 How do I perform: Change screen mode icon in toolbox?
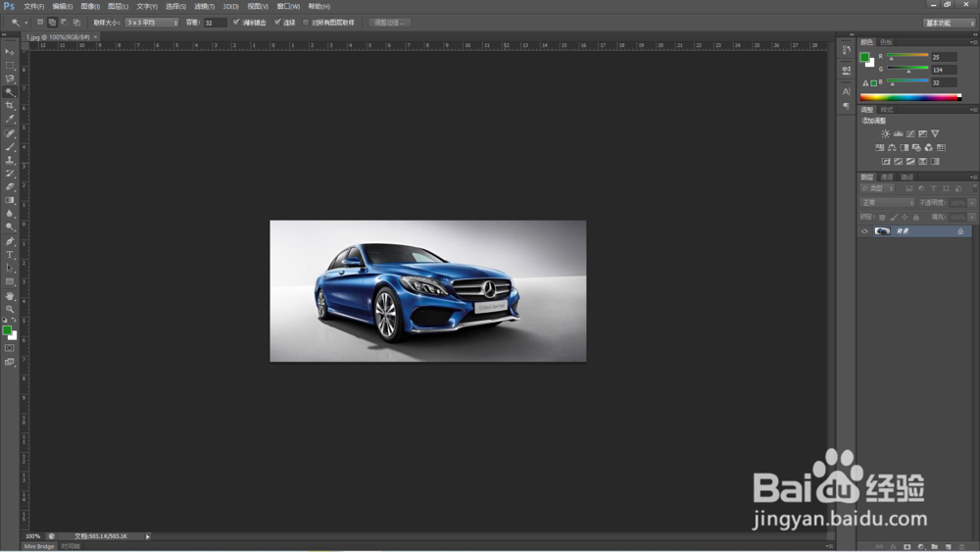click(10, 362)
